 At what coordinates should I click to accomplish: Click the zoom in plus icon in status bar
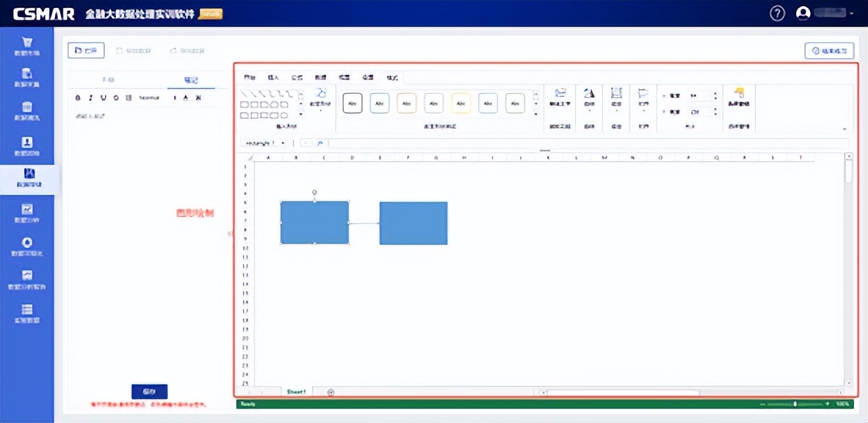[827, 404]
